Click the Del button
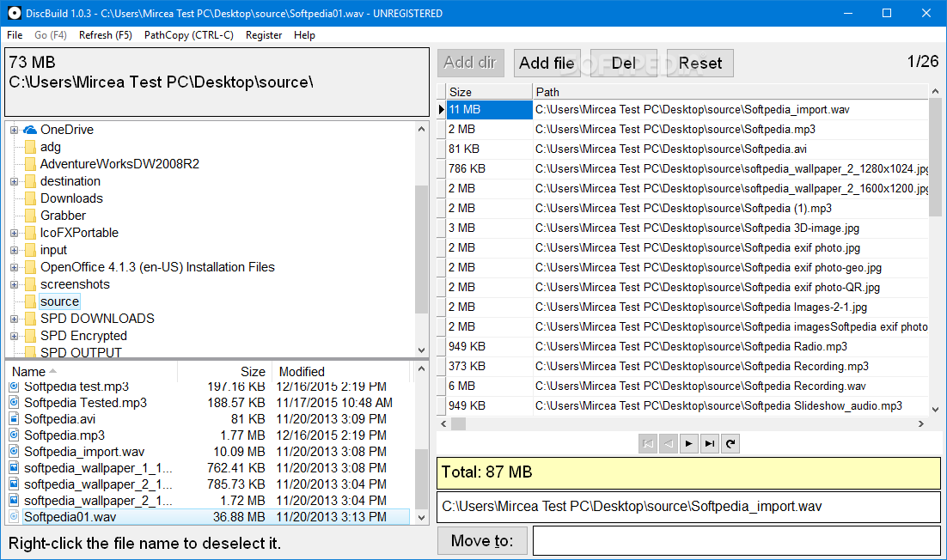Viewport: 947px width, 560px height. (624, 63)
